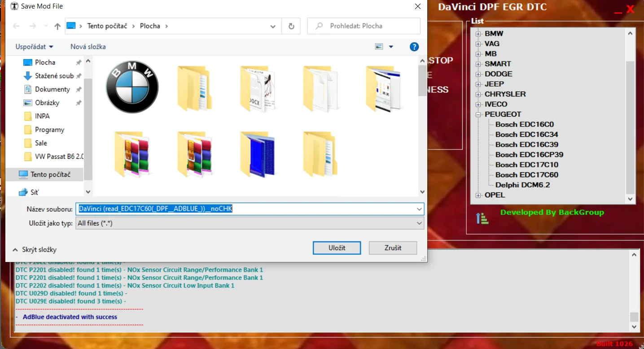Open the BMW folder thumbnail
This screenshot has width=644, height=349.
[131, 87]
